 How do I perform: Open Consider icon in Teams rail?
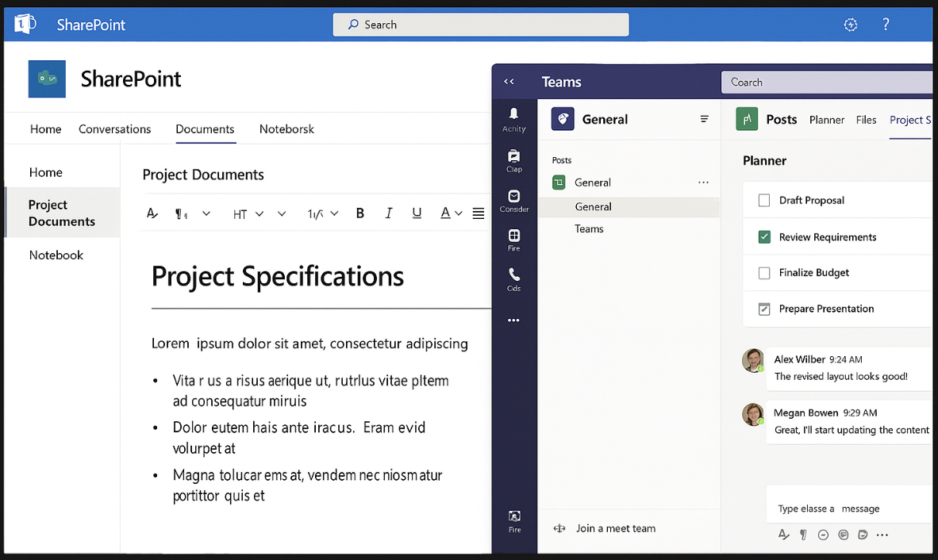(513, 201)
